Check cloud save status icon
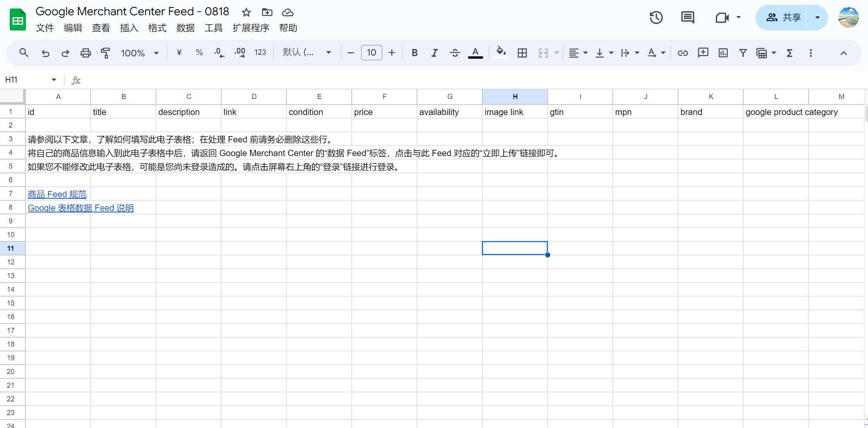The width and height of the screenshot is (868, 428). [x=288, y=13]
